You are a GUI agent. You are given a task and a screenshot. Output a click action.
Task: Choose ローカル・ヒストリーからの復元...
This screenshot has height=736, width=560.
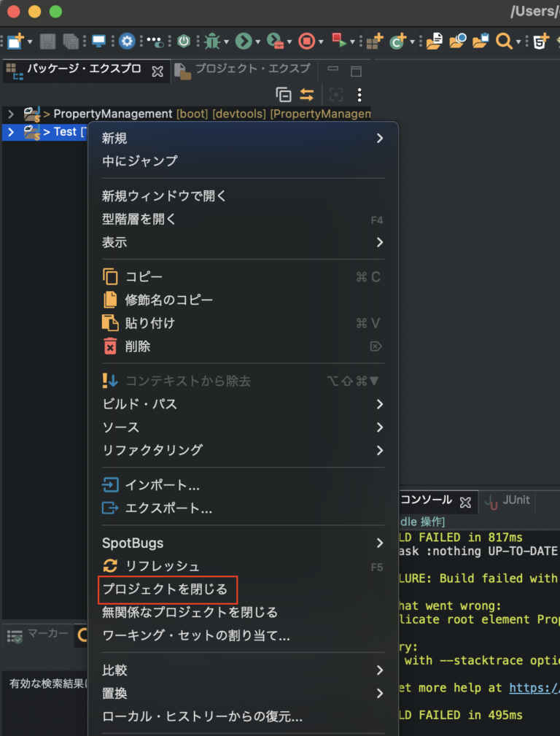(243, 717)
